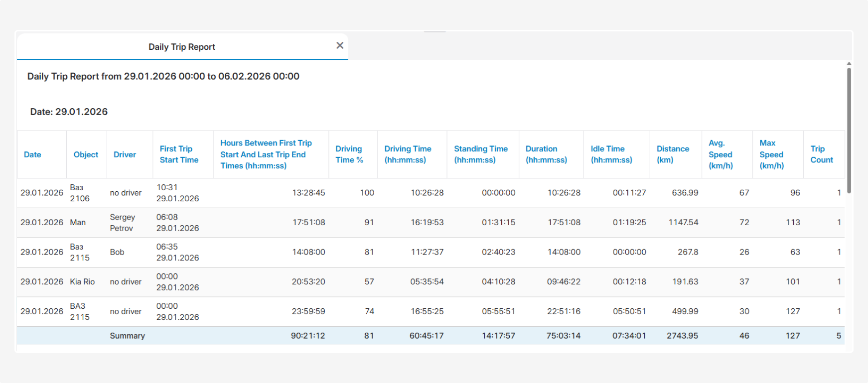The height and width of the screenshot is (383, 868).
Task: Sort by Avg. Speed column
Action: click(721, 154)
